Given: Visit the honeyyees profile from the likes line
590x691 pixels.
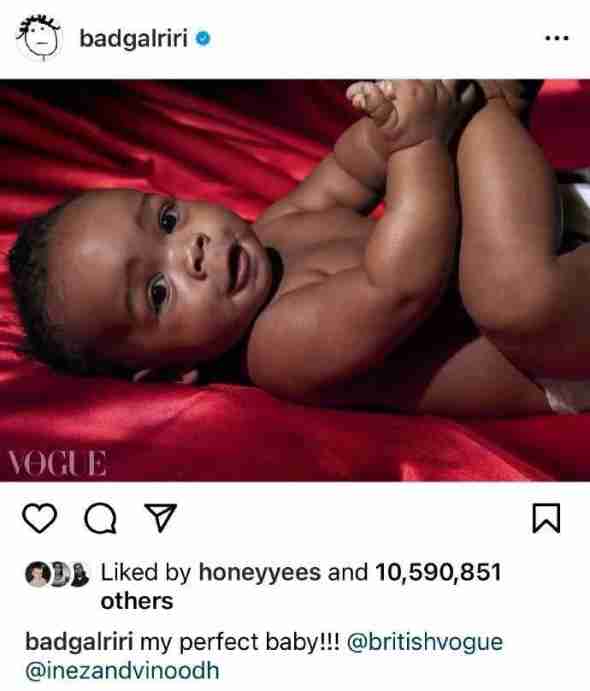Looking at the screenshot, I should (260, 573).
